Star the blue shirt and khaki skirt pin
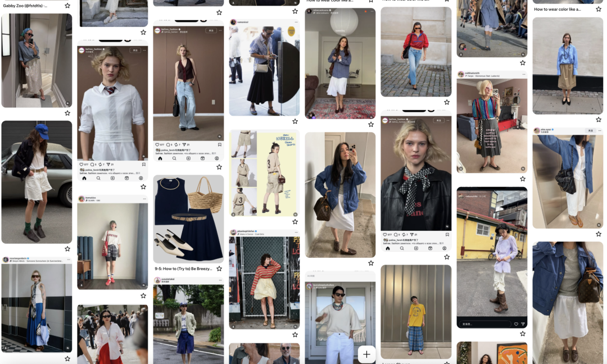607x364 pixels. click(x=599, y=120)
